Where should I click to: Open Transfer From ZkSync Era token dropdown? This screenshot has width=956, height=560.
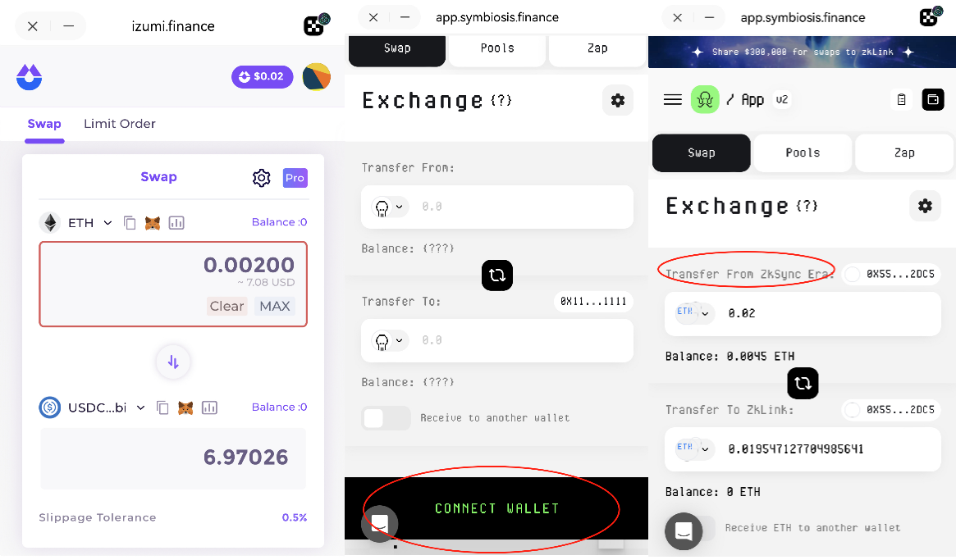click(x=694, y=313)
